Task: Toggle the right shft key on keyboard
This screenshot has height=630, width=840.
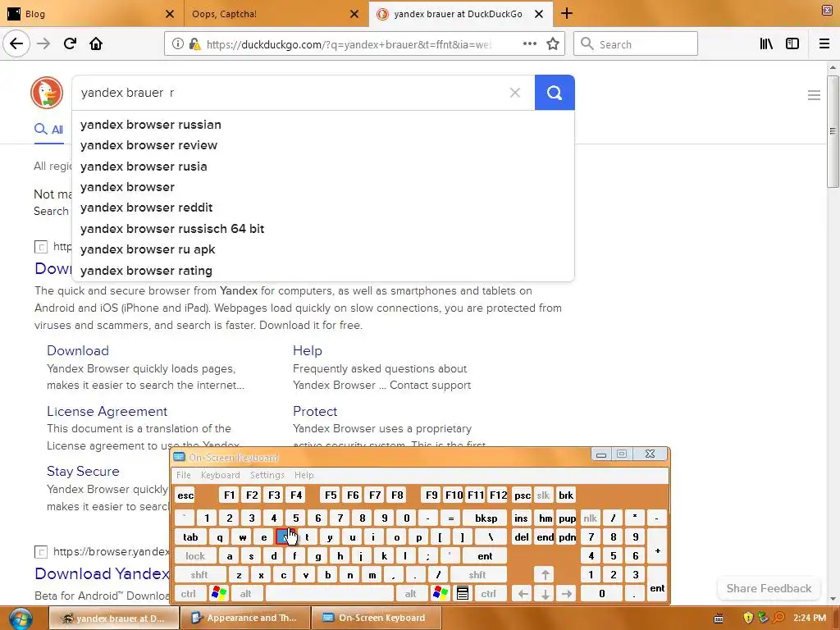Action: [x=477, y=575]
